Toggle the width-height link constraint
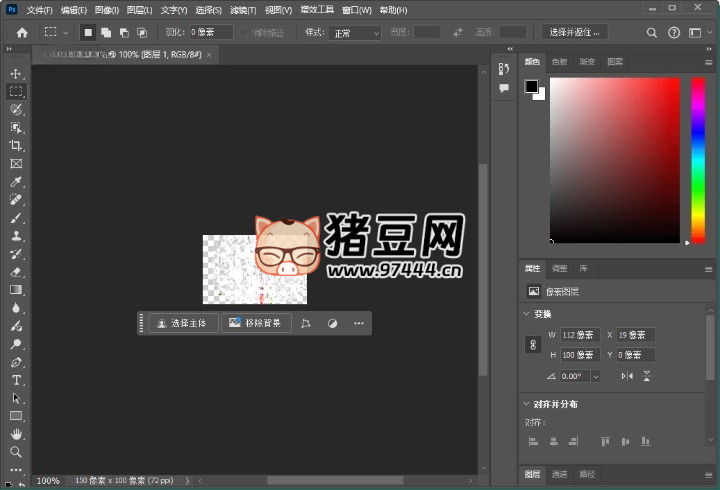Image resolution: width=720 pixels, height=490 pixels. pos(533,345)
